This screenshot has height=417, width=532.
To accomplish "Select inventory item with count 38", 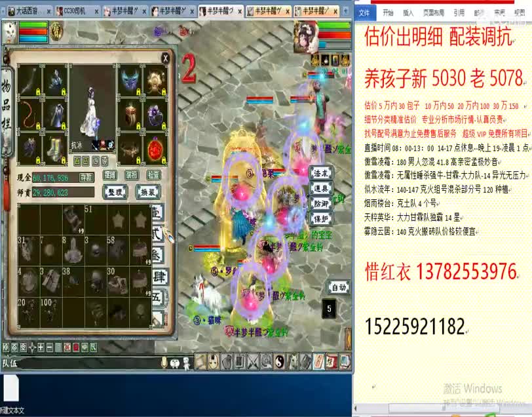I will pyautogui.click(x=73, y=281).
